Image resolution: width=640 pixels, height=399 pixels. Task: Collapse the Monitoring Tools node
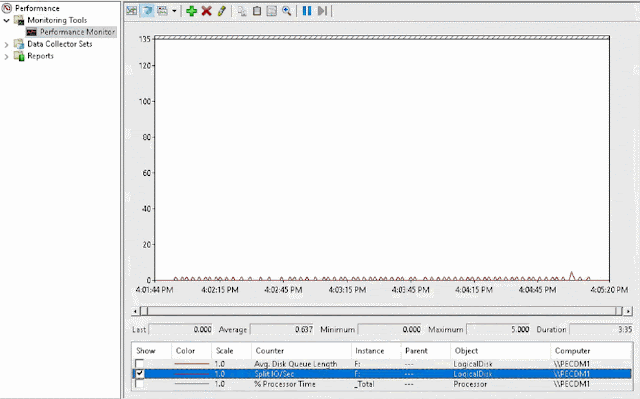(x=6, y=20)
